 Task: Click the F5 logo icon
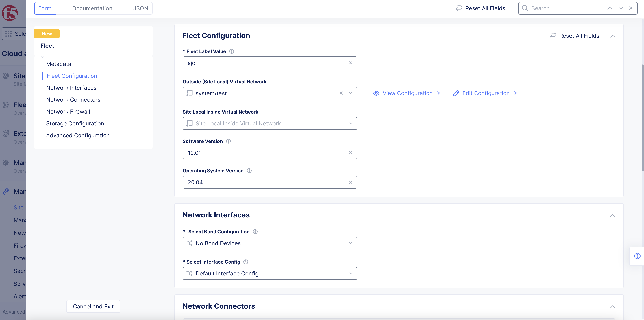[10, 13]
